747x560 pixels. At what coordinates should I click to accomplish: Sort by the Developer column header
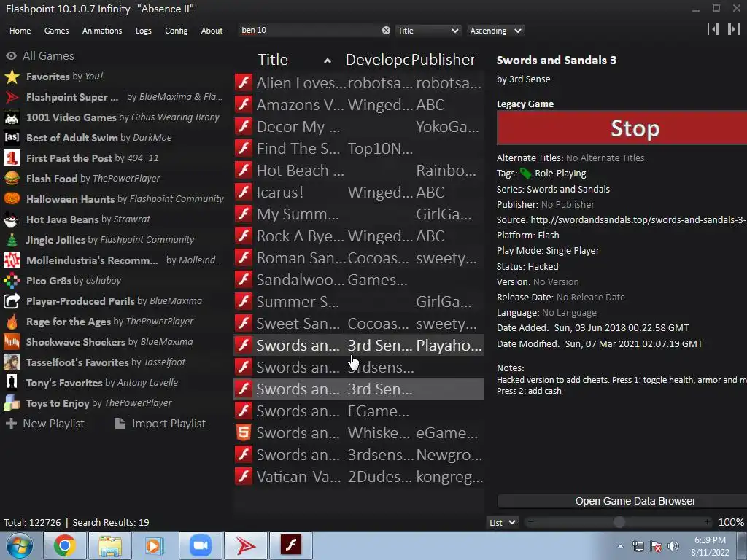(x=376, y=60)
